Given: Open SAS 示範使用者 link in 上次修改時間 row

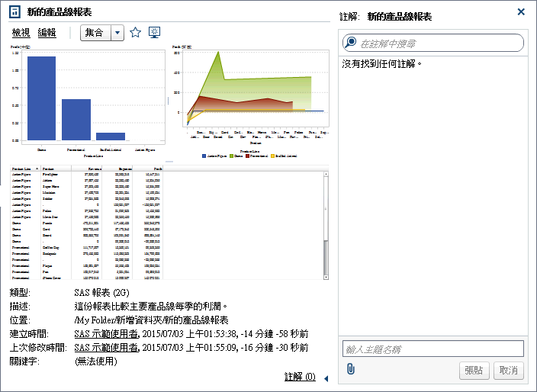Looking at the screenshot, I should 107,348.
